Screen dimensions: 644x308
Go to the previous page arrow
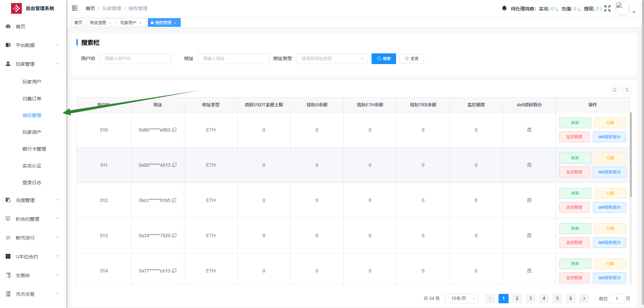(x=490, y=298)
